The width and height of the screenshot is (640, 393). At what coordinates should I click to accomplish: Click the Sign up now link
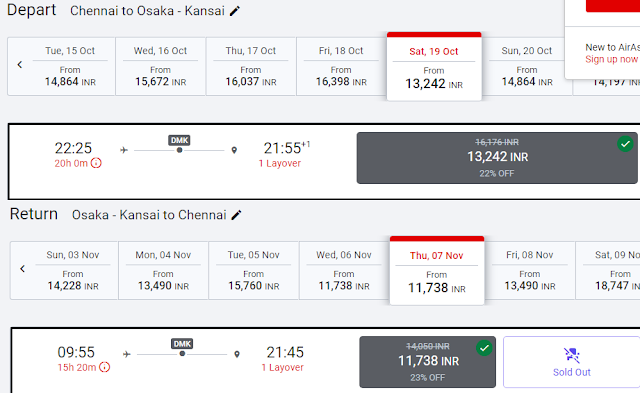click(611, 59)
